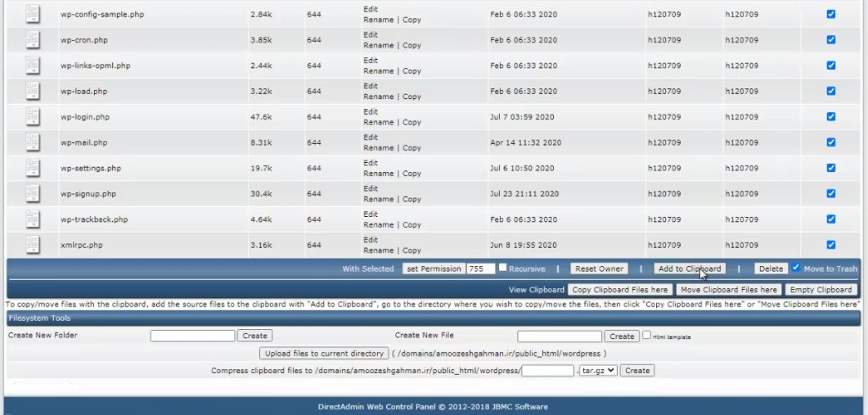Click the file icon for wp-mail.php
Viewport: 868px width, 415px height.
[x=33, y=142]
